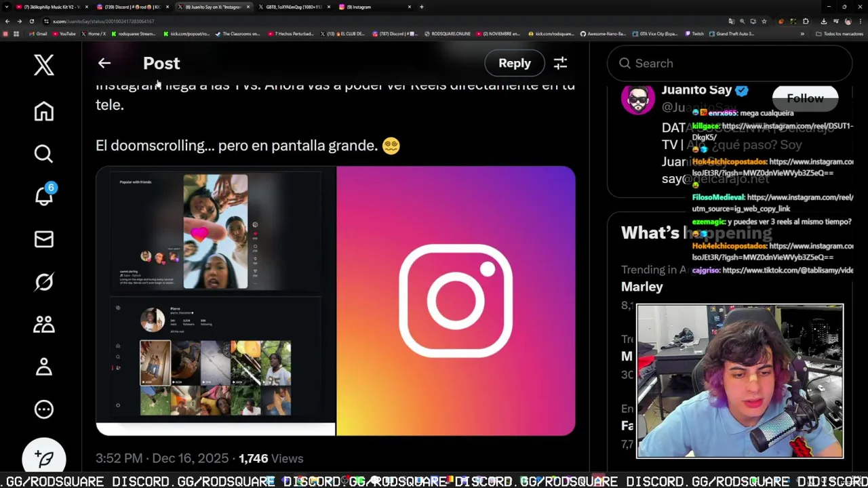868x488 pixels.
Task: Open the tab search dropdown in the tab strip
Action: tap(5, 7)
